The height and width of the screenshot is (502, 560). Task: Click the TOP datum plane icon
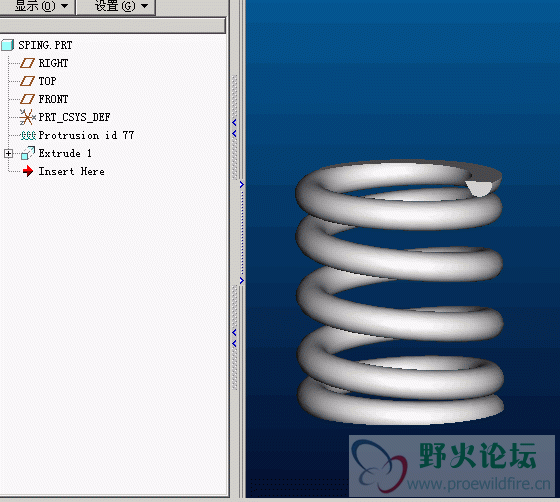point(27,81)
